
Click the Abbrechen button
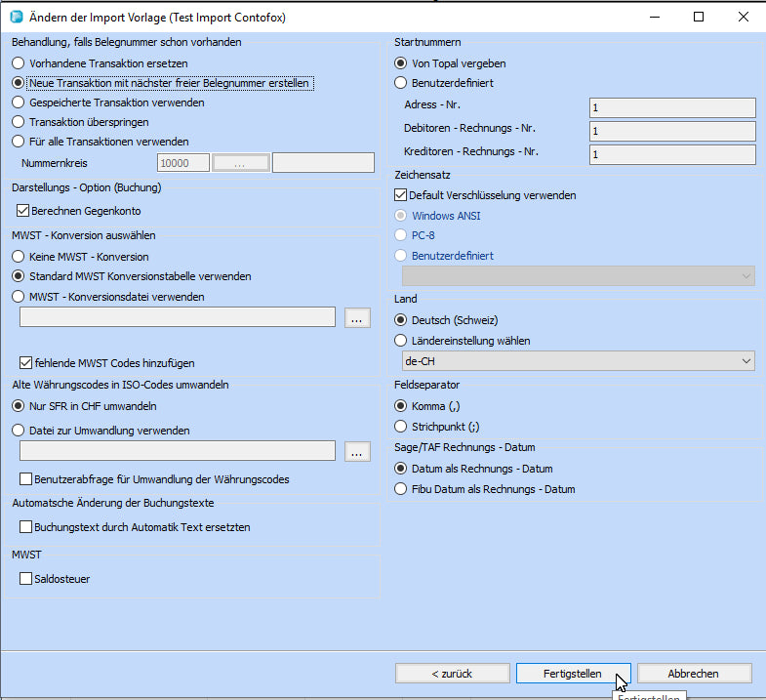694,674
